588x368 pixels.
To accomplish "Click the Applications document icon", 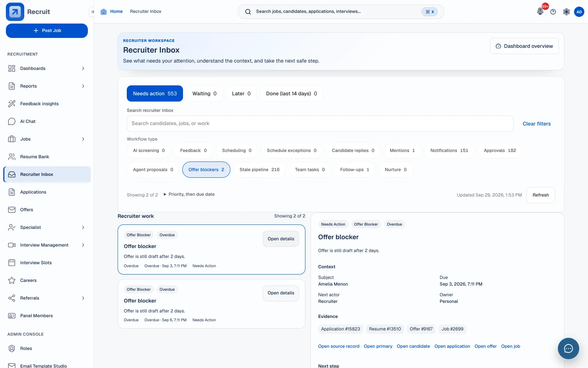I will point(12,192).
